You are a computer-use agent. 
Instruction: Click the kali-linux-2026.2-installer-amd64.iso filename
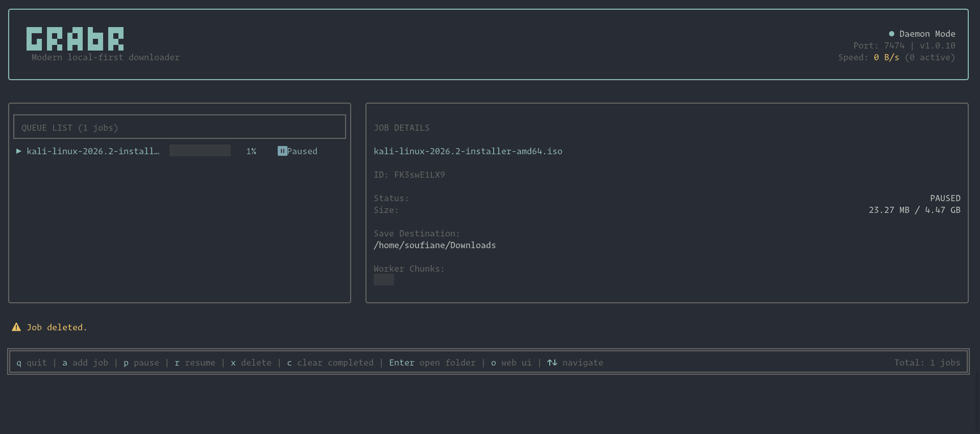[468, 151]
